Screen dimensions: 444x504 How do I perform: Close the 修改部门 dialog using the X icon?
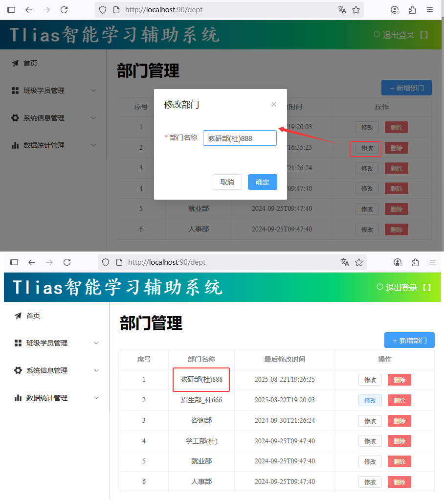click(x=274, y=104)
